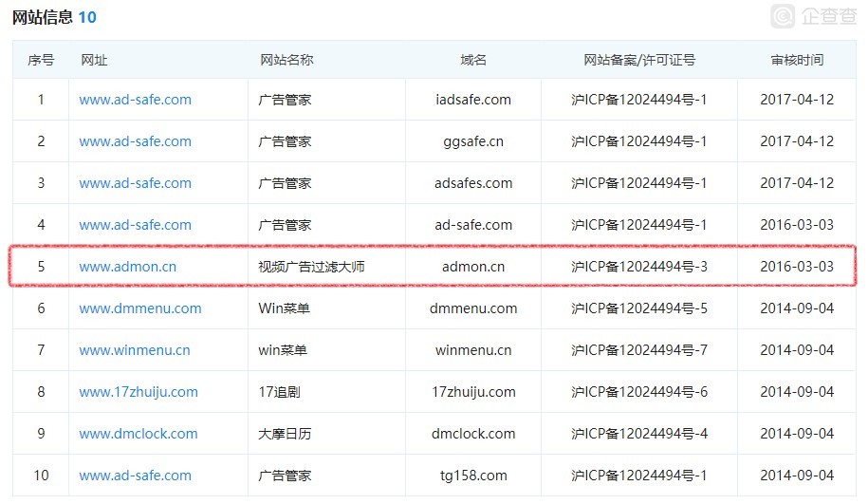This screenshot has height=504, width=868.
Task: Visit the www.winmenu.cn link
Action: [x=135, y=350]
